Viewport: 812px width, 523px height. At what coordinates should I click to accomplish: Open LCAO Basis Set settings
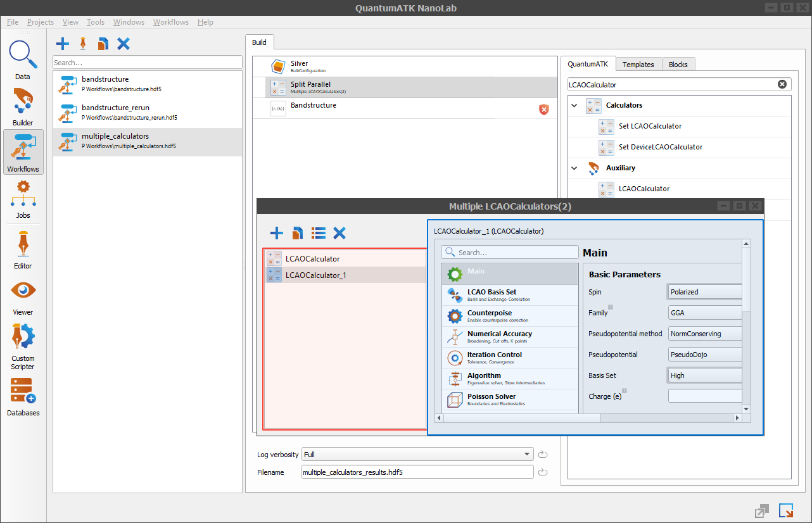pos(510,295)
